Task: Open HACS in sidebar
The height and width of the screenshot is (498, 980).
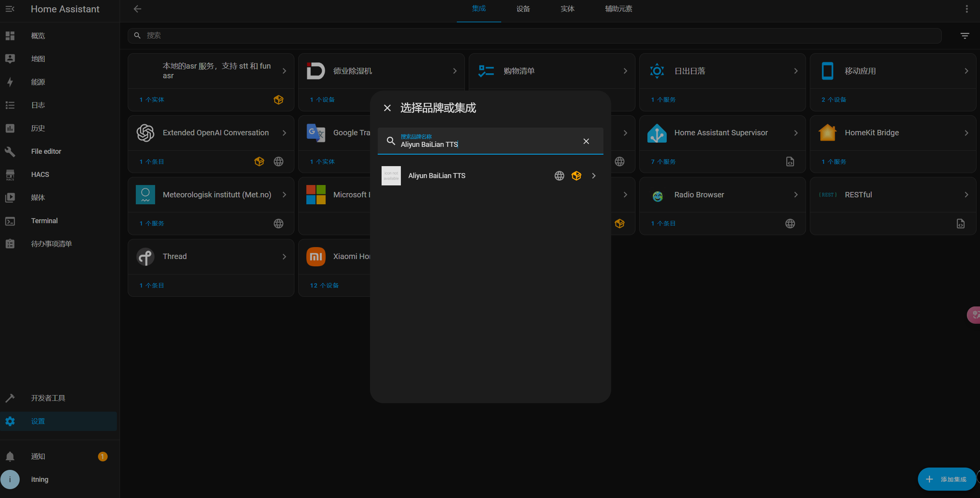Action: [58, 175]
